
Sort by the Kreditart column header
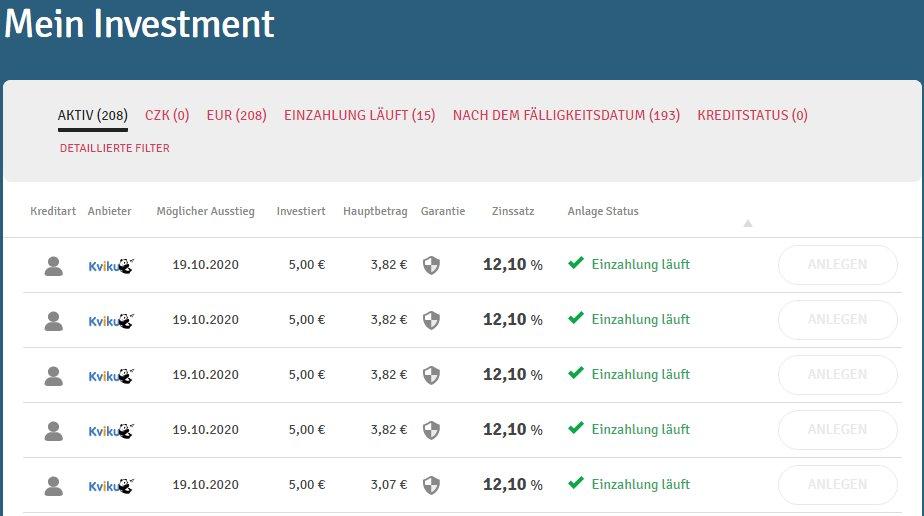pyautogui.click(x=53, y=211)
